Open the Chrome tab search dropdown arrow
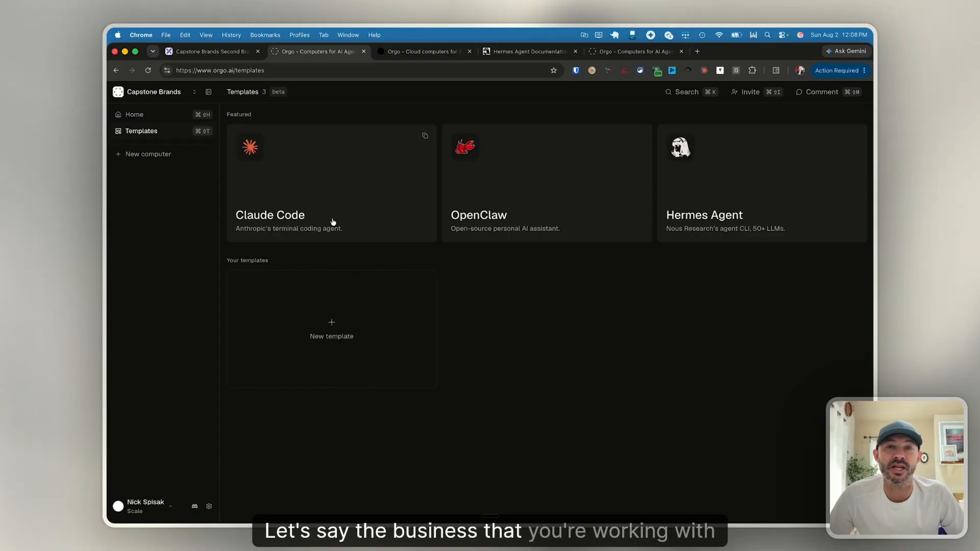The height and width of the screenshot is (551, 980). click(153, 52)
